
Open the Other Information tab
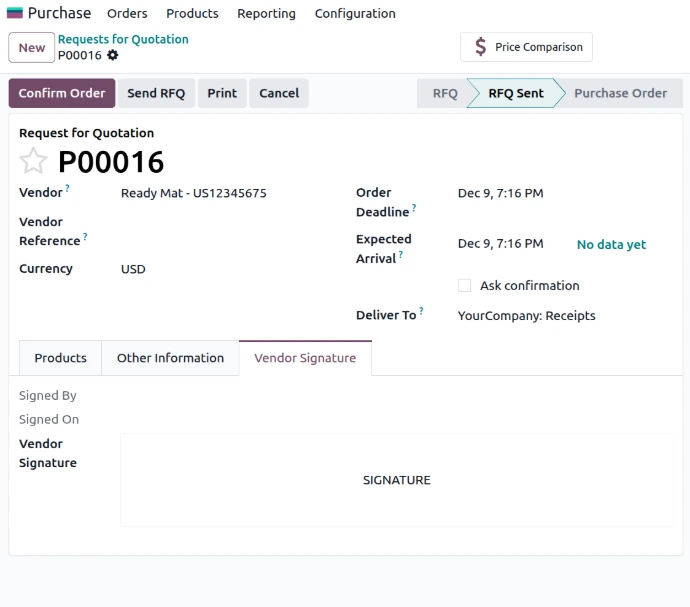(x=170, y=358)
